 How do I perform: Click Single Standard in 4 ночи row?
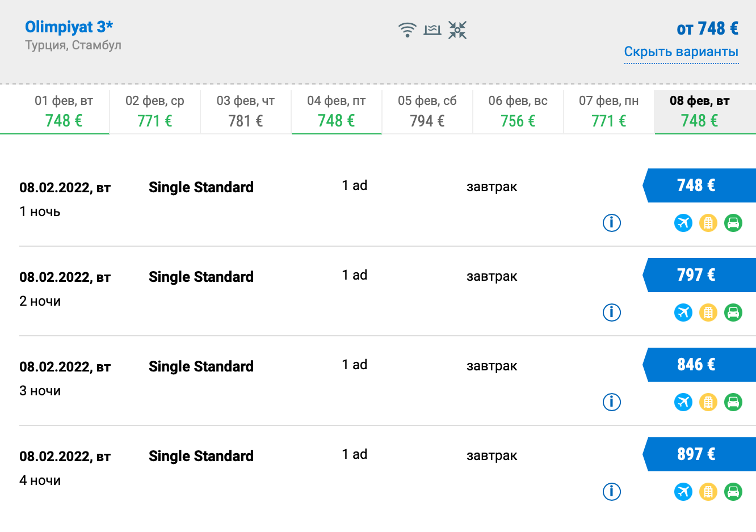pyautogui.click(x=201, y=456)
